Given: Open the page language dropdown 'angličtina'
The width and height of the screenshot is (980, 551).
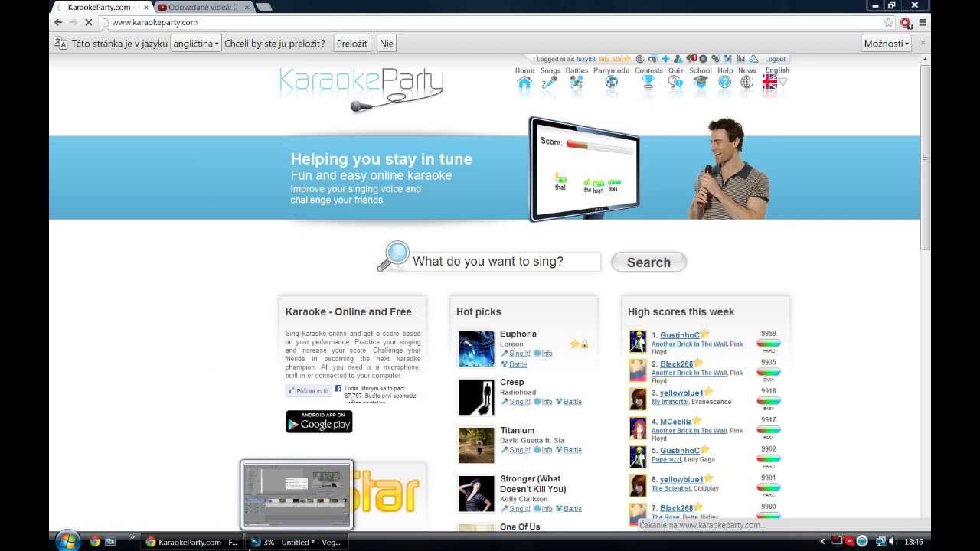Looking at the screenshot, I should pos(196,44).
